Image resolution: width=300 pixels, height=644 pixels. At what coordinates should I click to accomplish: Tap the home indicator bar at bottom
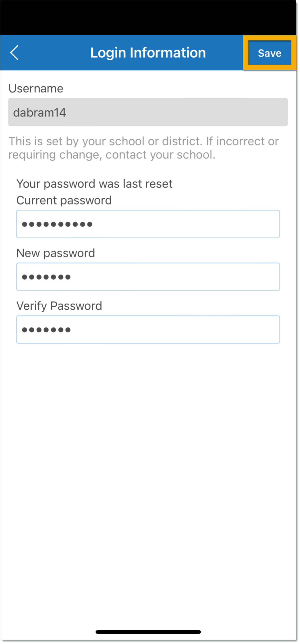tap(148, 632)
